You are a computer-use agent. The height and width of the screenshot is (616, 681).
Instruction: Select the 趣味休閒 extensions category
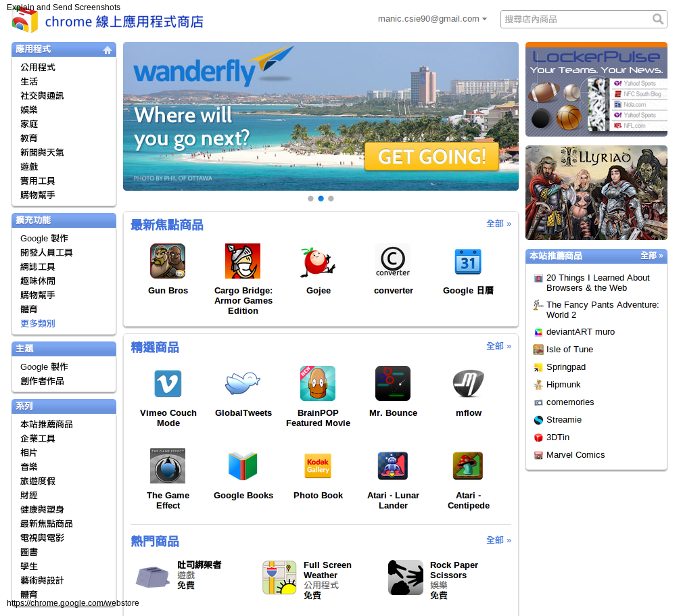[38, 281]
